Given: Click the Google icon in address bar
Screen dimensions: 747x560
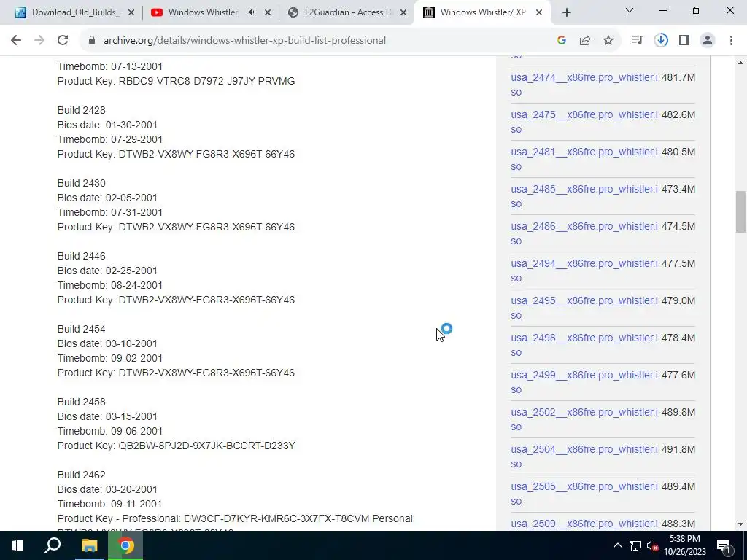Looking at the screenshot, I should [x=562, y=41].
